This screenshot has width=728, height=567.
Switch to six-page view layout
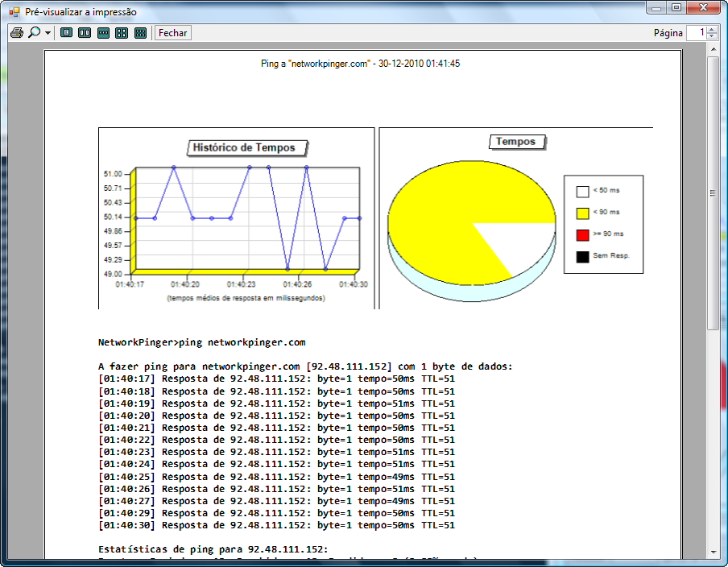click(140, 33)
